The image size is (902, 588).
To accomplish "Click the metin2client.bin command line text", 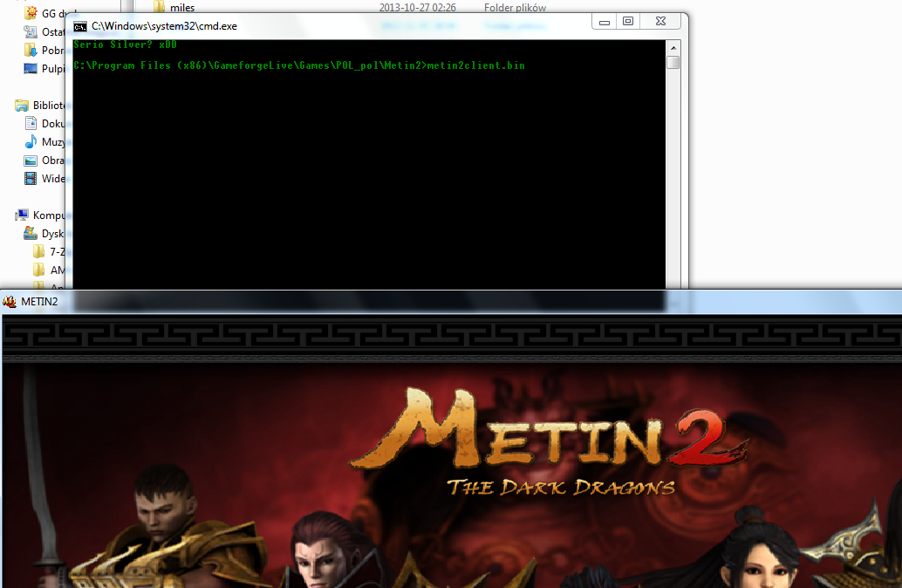I will pos(475,65).
